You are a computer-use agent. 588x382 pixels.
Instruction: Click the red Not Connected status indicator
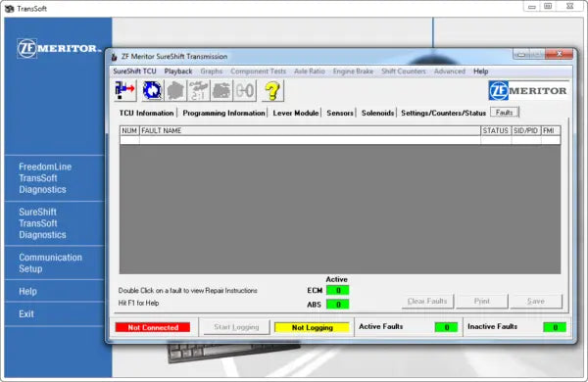[153, 327]
